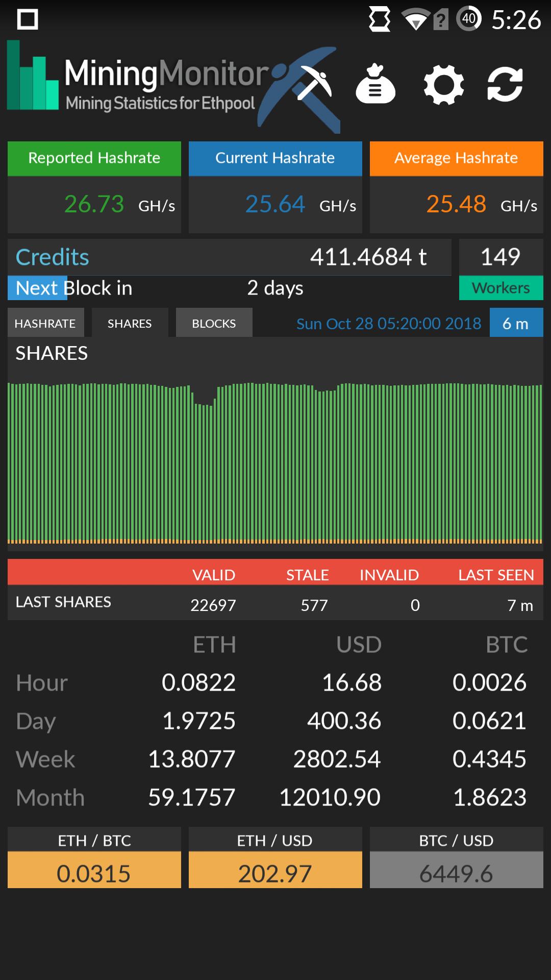Tap the current hashrate value 25.64
This screenshot has width=551, height=980.
pyautogui.click(x=275, y=204)
